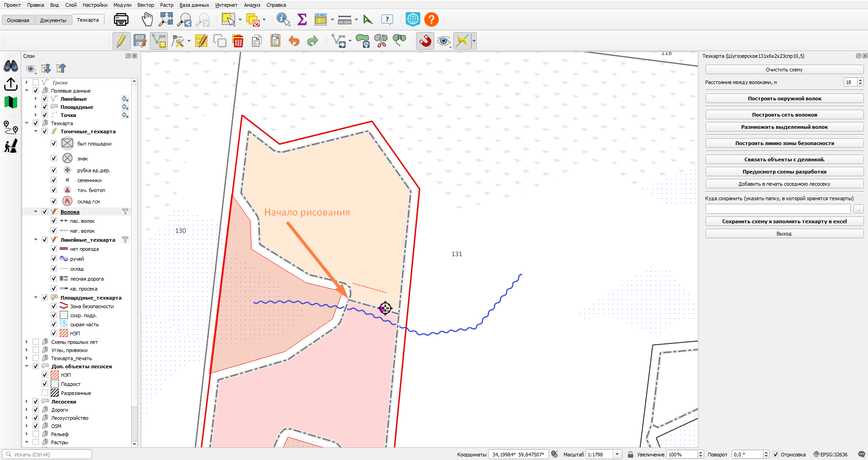Click the filter icon on Волока layer

click(125, 212)
